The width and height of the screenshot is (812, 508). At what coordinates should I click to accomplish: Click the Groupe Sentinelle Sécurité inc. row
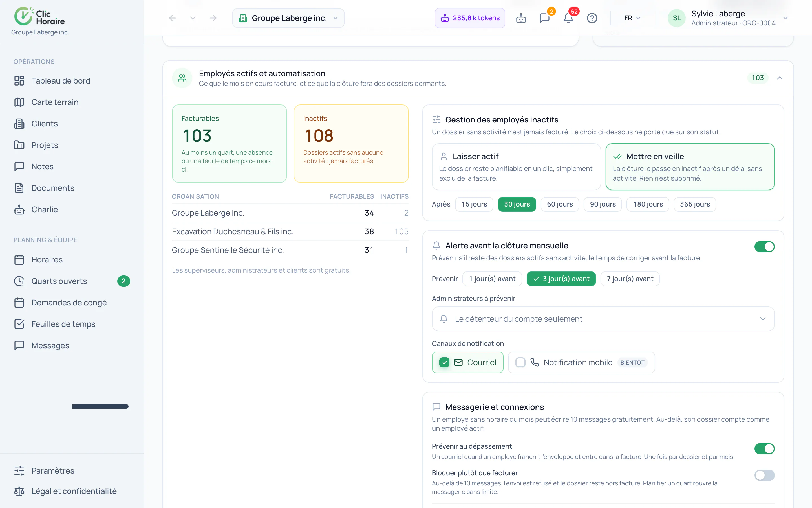point(290,250)
